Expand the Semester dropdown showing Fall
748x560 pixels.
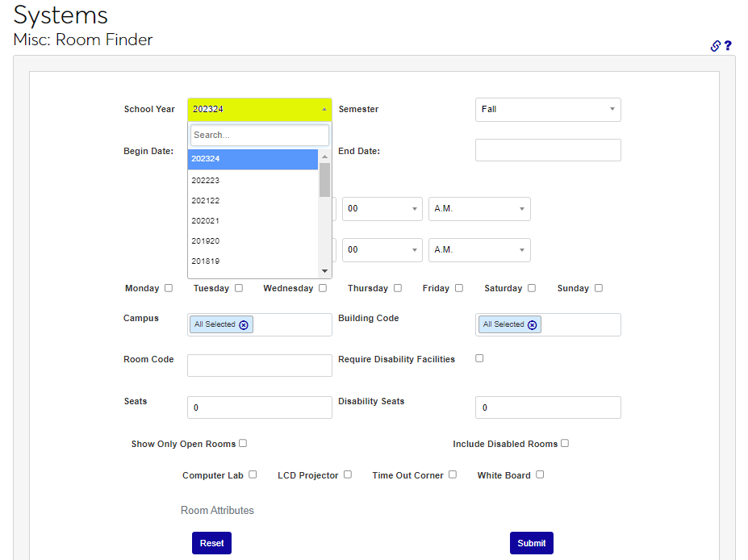tap(548, 109)
